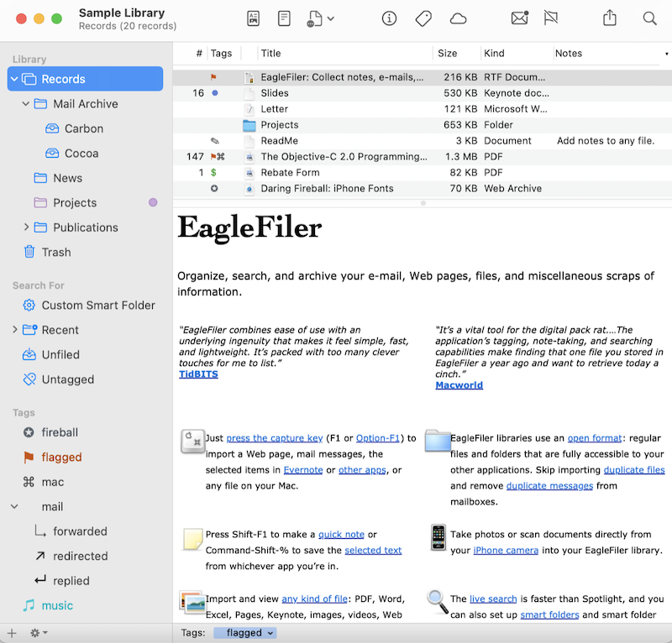Viewport: 672px width, 643px height.
Task: Expand the Publications folder in sidebar
Action: click(26, 227)
